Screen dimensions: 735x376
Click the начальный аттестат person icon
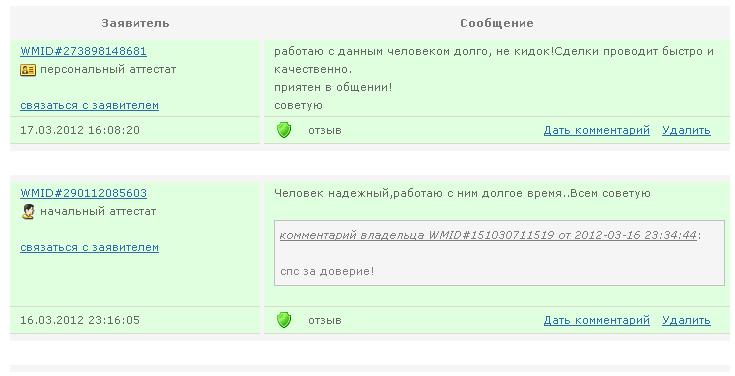pyautogui.click(x=28, y=212)
